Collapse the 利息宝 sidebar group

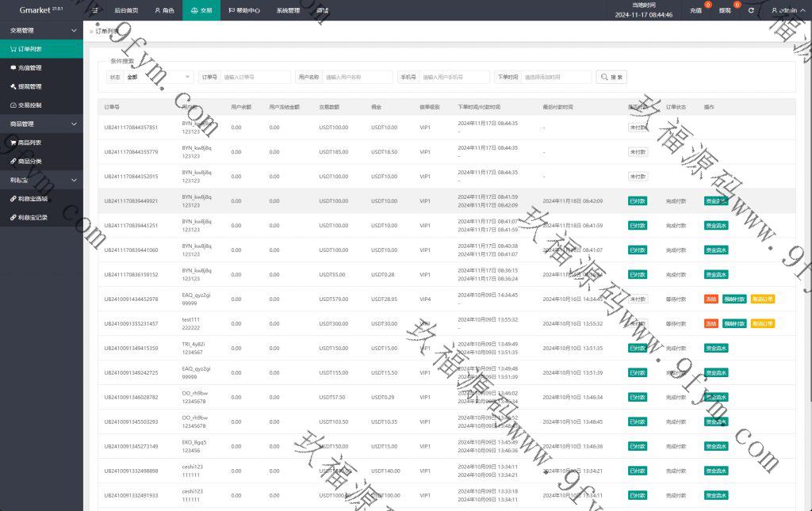(74, 180)
